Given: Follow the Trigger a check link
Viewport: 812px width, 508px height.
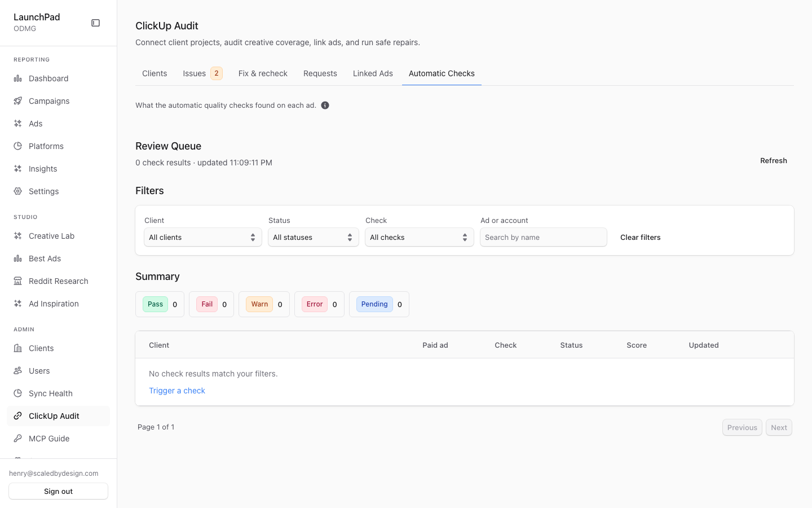Looking at the screenshot, I should click(177, 391).
